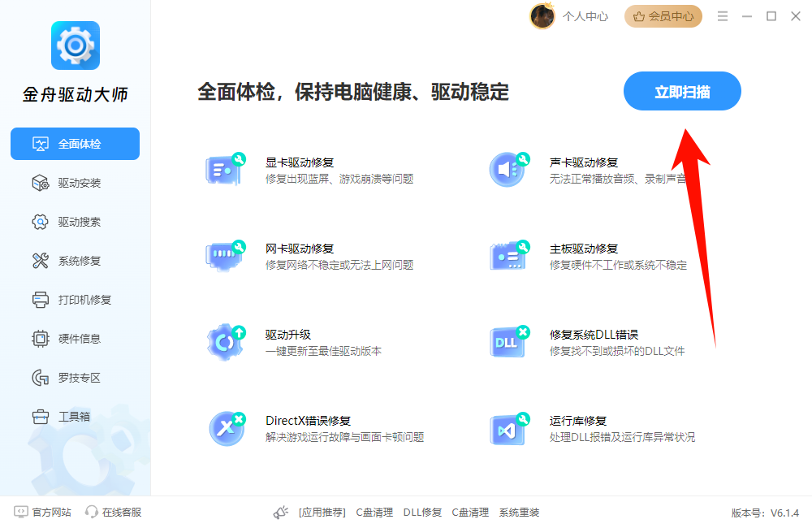Open the 罗技专区 section
Screen dimensions: 812x528
point(75,378)
